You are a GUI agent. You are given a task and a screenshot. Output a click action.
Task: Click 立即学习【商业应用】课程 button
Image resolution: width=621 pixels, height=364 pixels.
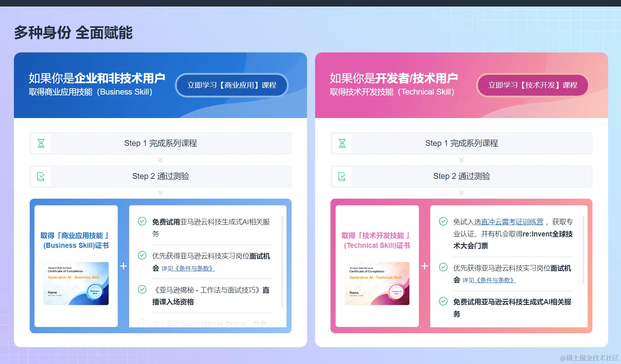click(x=231, y=85)
